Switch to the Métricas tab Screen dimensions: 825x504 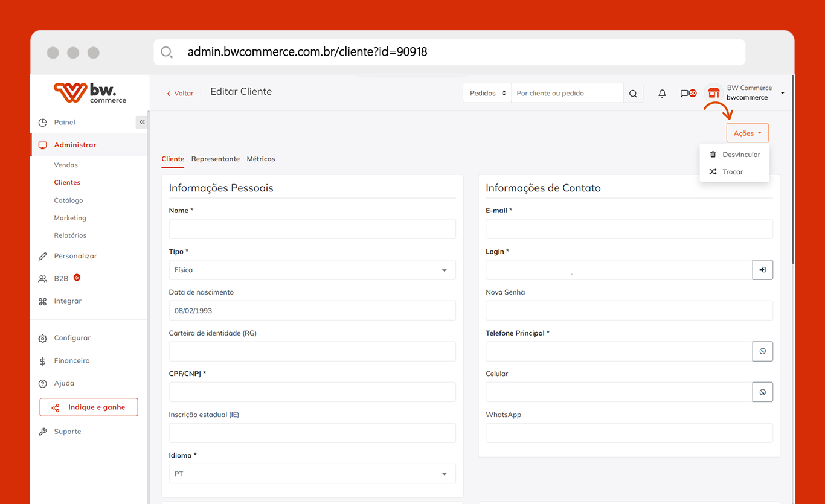[261, 159]
